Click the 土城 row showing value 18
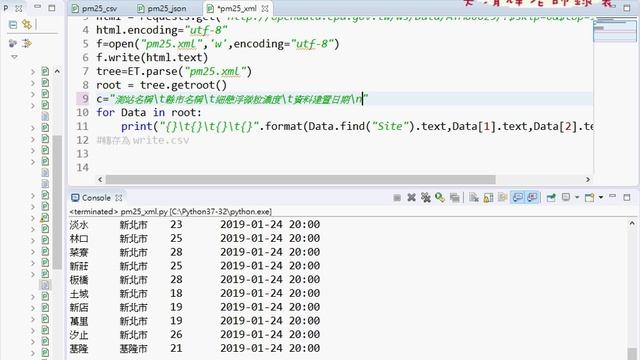 (x=195, y=293)
